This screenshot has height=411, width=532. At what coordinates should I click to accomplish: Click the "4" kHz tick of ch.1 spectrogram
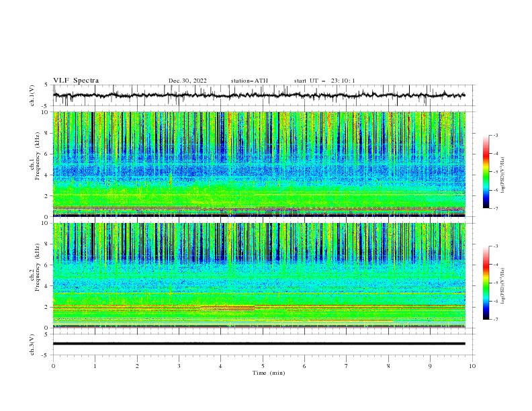click(x=48, y=175)
